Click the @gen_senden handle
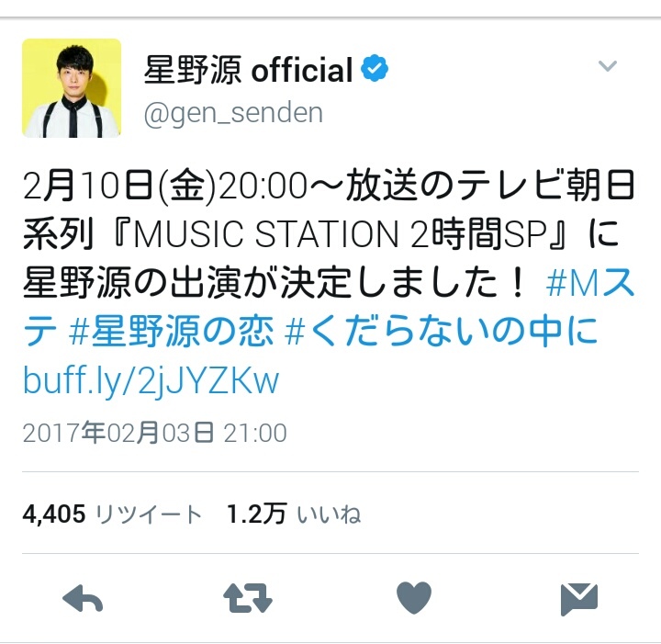The height and width of the screenshot is (644, 661). [233, 113]
